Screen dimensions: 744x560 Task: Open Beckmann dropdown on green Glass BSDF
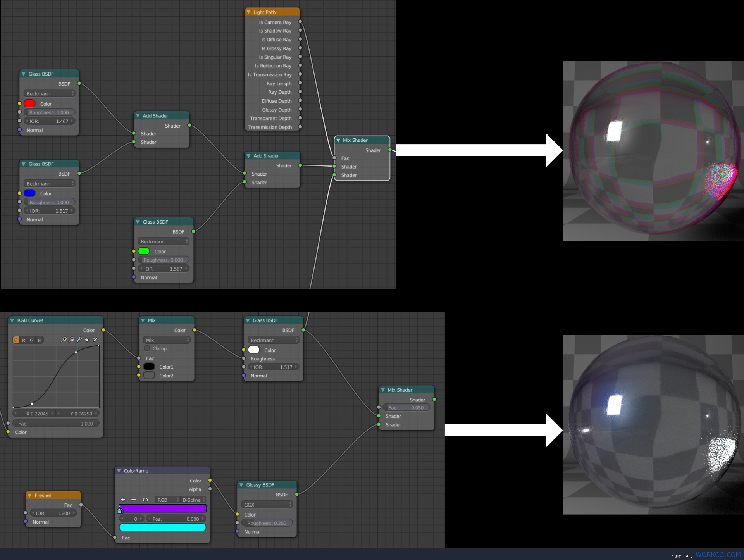[x=164, y=241]
